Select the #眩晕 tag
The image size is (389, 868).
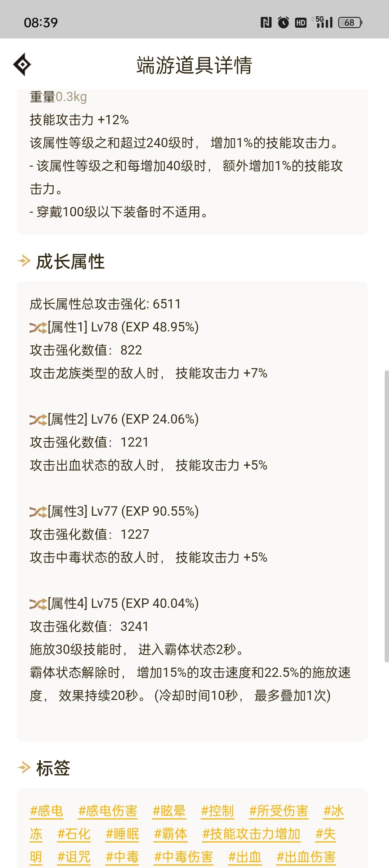tap(169, 811)
